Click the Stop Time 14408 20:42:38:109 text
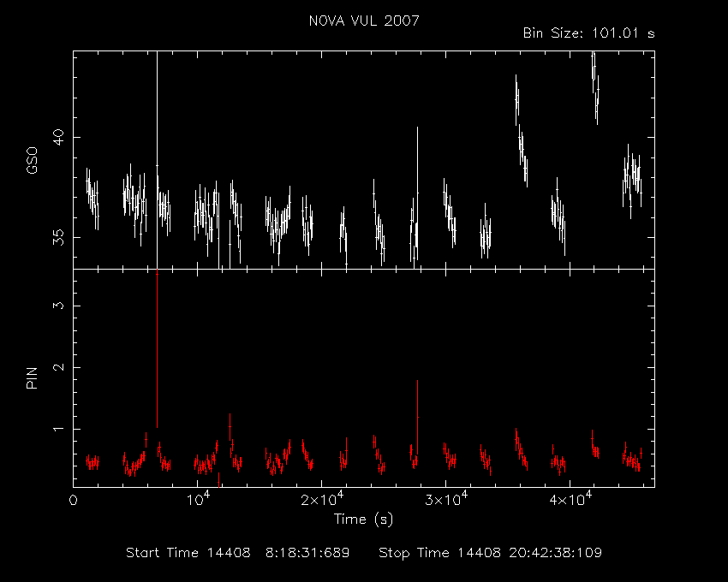This screenshot has width=728, height=582. point(490,553)
